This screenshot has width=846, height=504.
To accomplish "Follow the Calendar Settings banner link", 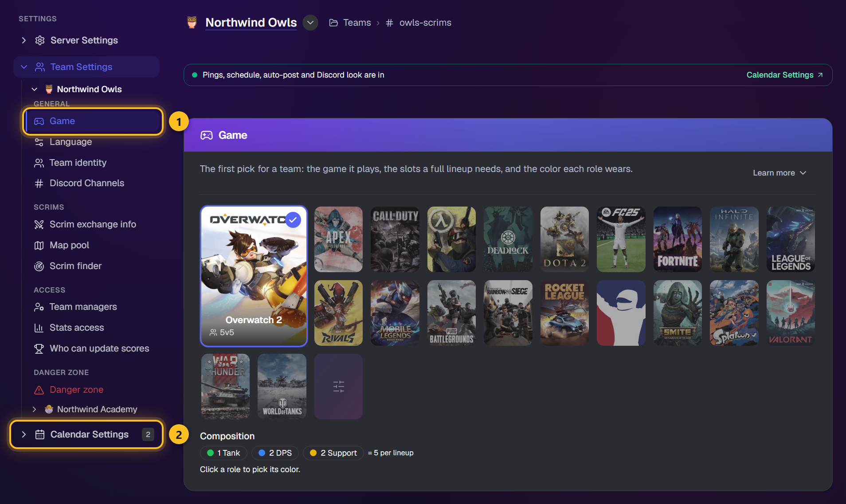I will tap(784, 75).
